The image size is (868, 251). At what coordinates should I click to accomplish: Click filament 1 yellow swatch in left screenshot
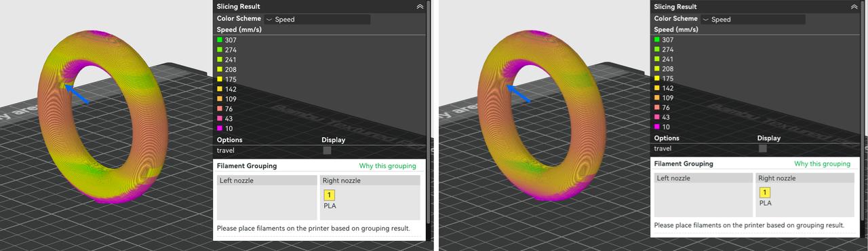330,195
